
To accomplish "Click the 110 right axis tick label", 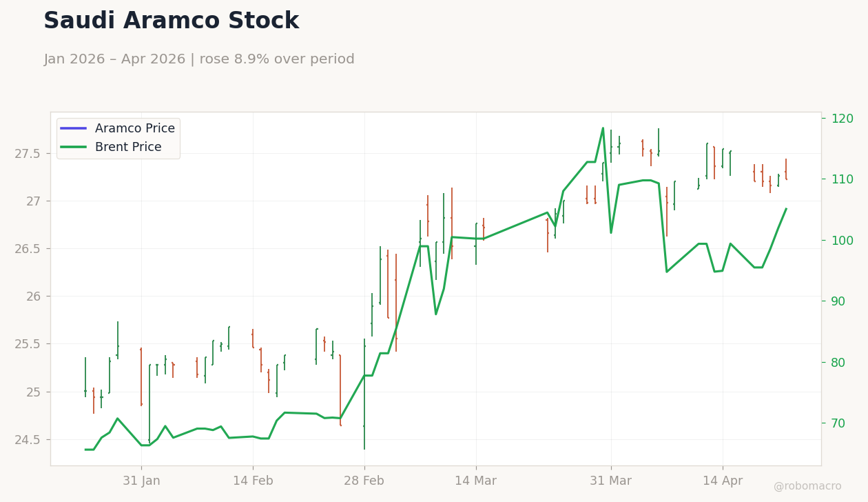I will click(x=843, y=179).
